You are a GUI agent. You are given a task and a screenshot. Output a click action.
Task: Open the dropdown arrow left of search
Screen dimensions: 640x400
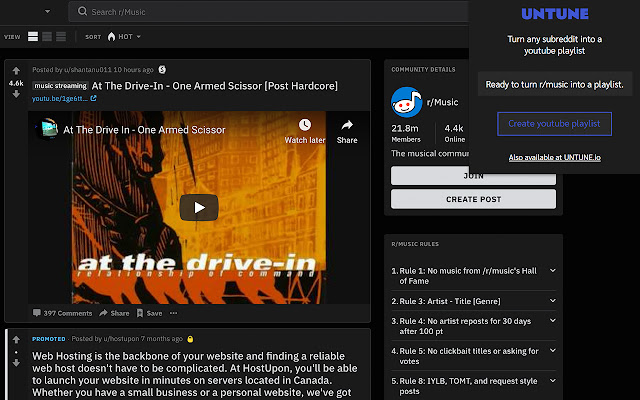(47, 11)
